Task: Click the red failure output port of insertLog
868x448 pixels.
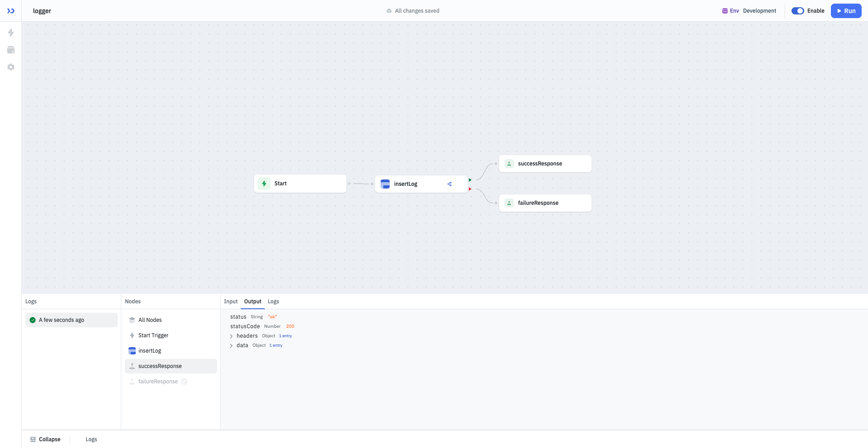Action: (x=470, y=189)
